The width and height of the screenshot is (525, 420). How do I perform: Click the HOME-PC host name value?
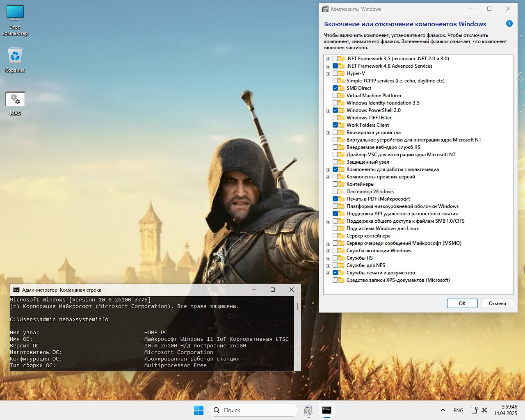point(156,332)
